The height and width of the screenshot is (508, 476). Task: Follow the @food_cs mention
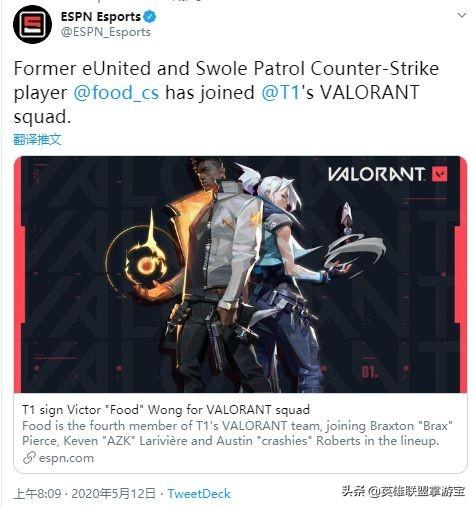[x=116, y=92]
